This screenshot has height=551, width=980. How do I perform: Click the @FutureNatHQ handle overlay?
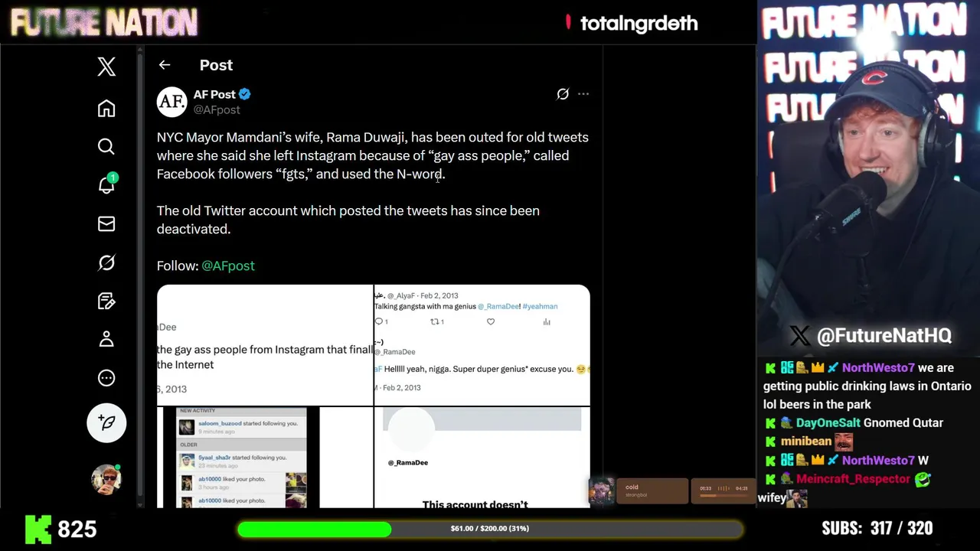[884, 335]
